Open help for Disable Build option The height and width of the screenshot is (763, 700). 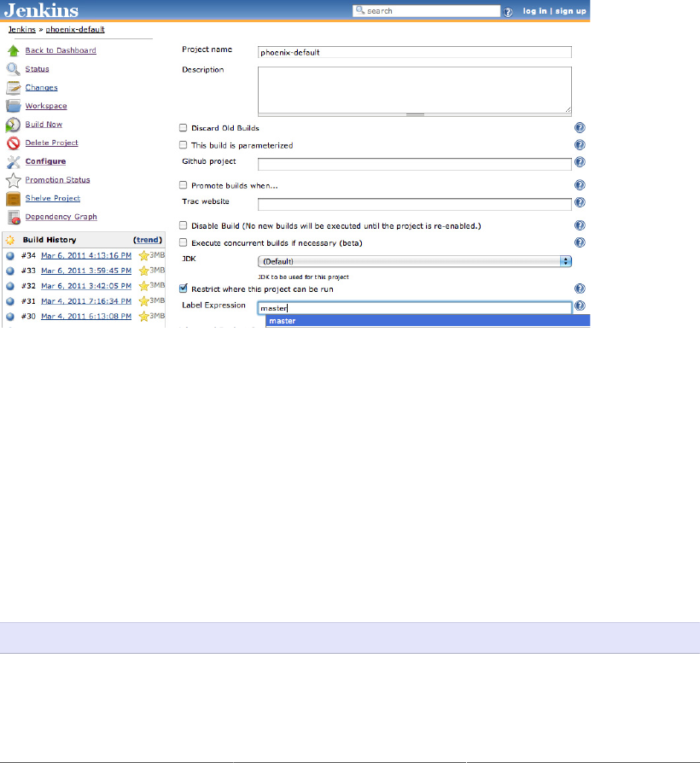tap(580, 225)
